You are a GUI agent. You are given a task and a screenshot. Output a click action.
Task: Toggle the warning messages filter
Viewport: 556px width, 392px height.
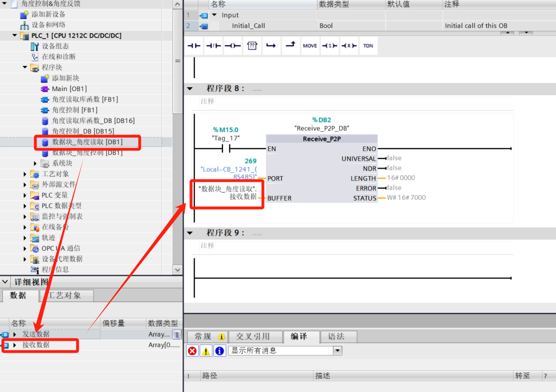[206, 351]
